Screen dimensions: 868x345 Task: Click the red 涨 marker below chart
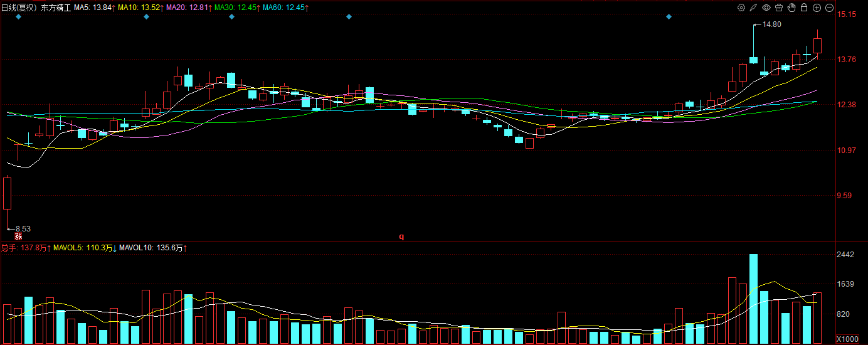pos(19,236)
